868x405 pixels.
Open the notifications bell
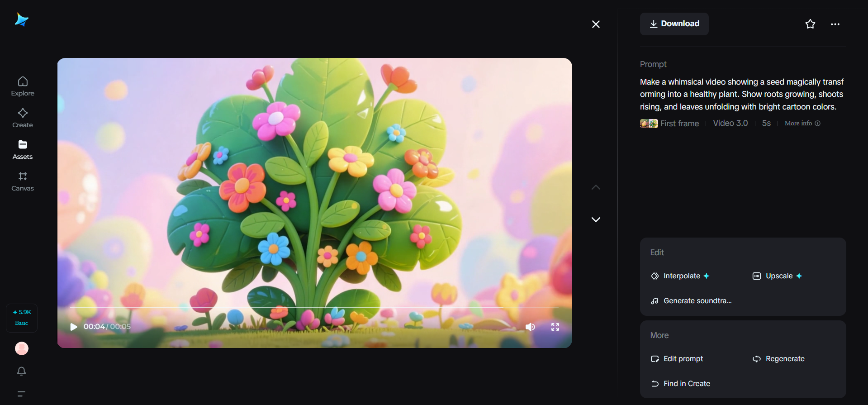21,371
